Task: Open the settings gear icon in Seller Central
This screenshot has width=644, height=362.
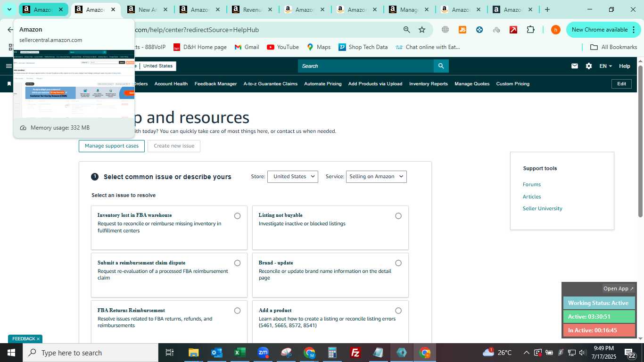Action: point(589,66)
